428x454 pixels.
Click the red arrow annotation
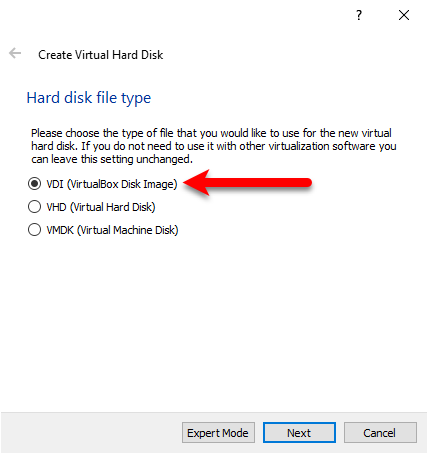pos(247,183)
